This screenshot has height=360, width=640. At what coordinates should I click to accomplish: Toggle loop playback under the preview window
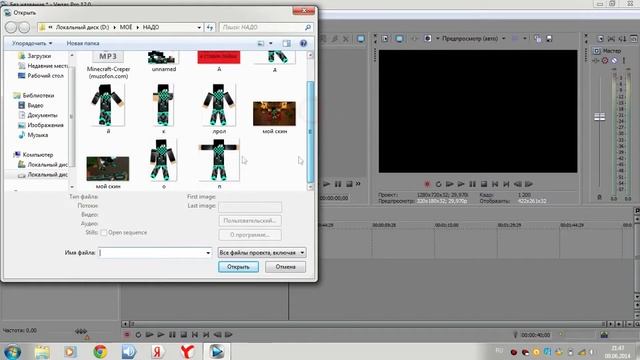438,184
